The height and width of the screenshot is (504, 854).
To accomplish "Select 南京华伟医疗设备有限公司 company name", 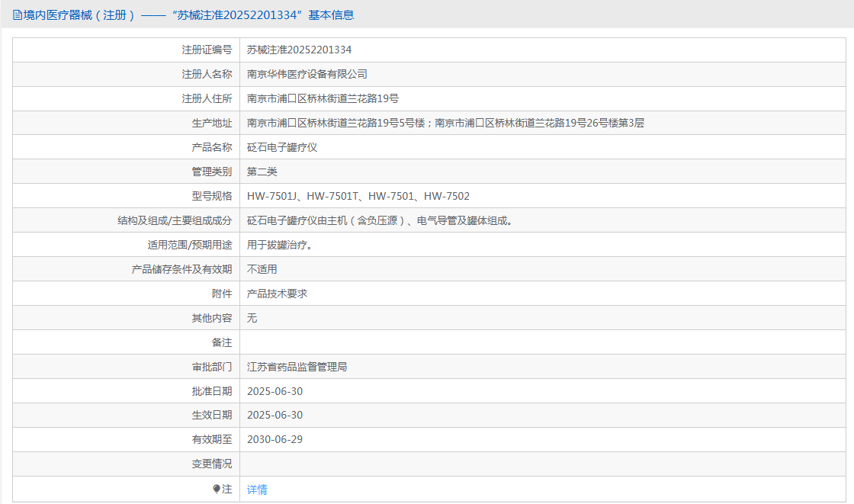I will point(307,74).
